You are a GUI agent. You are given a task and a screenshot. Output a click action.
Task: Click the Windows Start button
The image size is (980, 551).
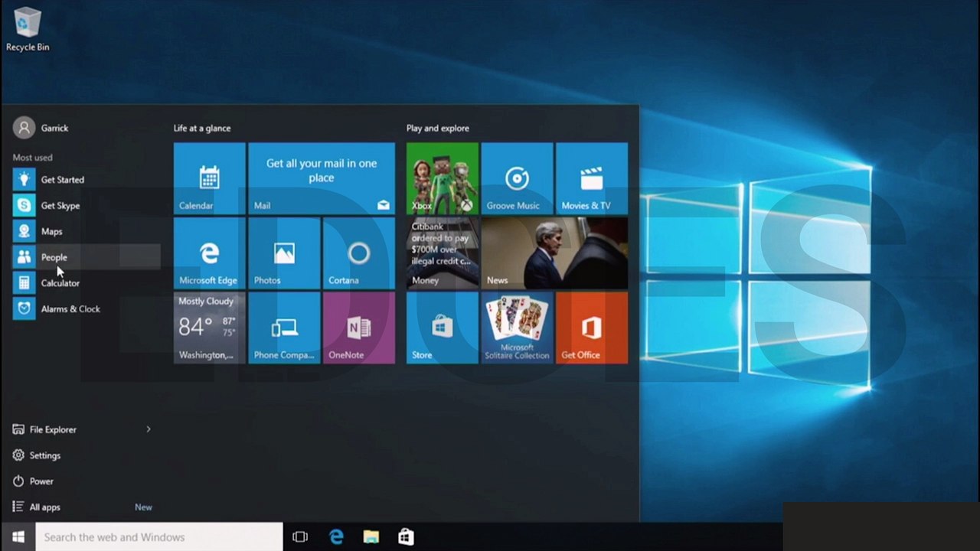tap(18, 537)
